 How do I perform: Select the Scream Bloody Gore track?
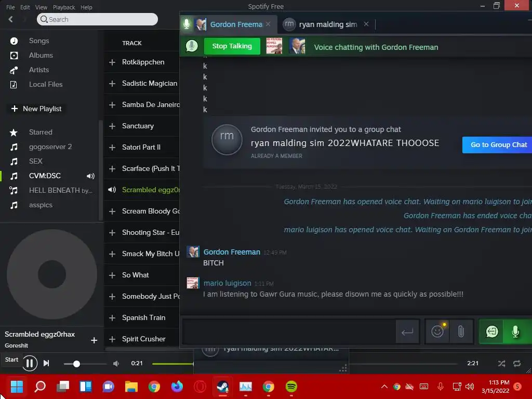click(142, 211)
